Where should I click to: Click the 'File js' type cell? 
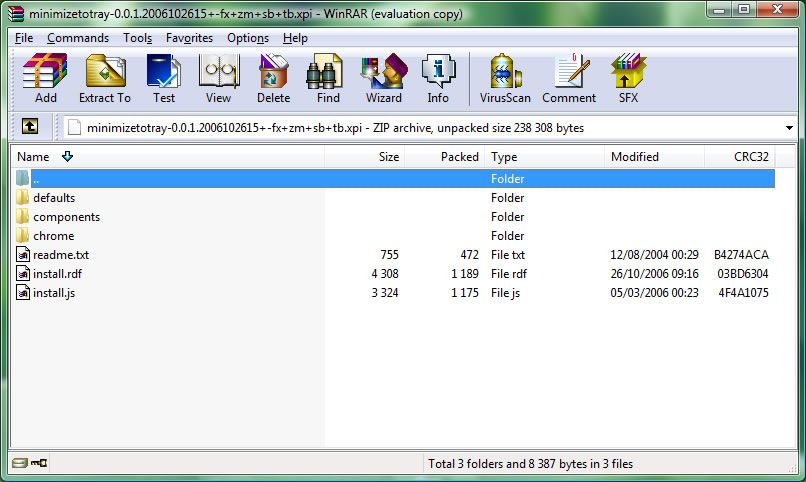point(505,293)
